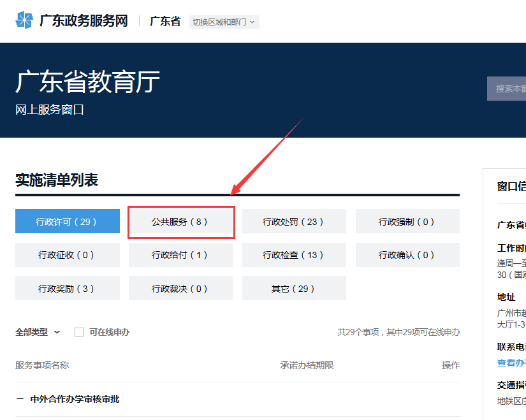This screenshot has height=420, width=526.
Task: Switch to the 行政征收 (0) tab
Action: pyautogui.click(x=68, y=255)
